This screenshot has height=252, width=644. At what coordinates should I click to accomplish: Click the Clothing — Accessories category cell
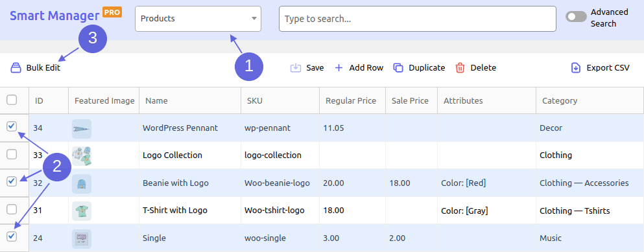pyautogui.click(x=590, y=183)
